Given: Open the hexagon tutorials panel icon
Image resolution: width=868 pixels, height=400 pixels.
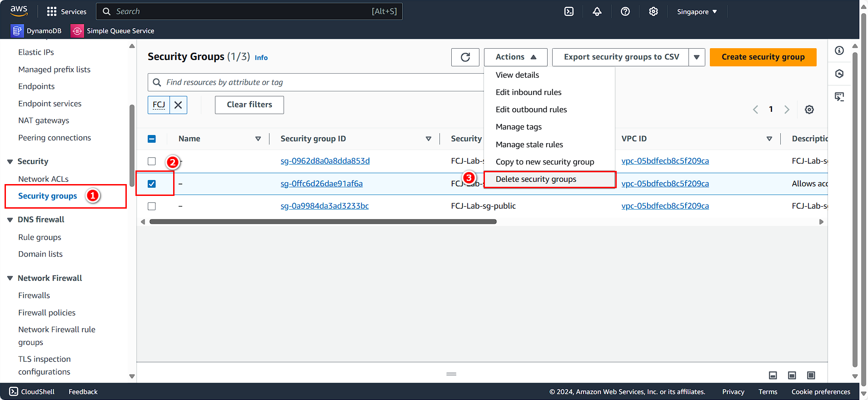Looking at the screenshot, I should (839, 74).
